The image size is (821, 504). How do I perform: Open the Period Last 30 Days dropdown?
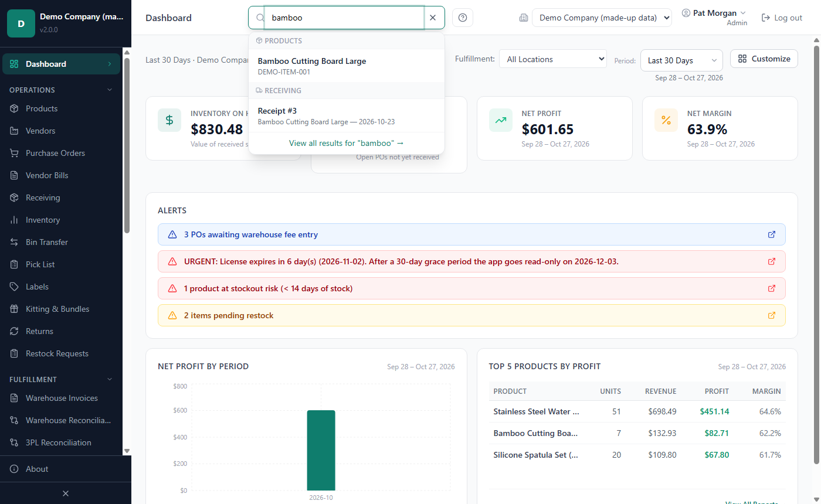pos(681,60)
